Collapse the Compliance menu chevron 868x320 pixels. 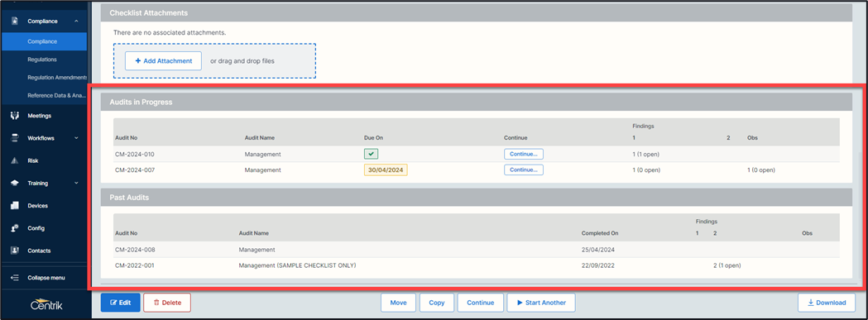(x=76, y=21)
